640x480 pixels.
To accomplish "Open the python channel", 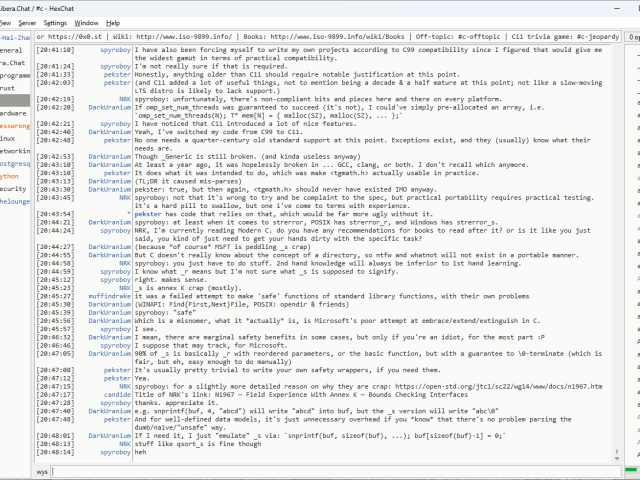I will (10, 176).
